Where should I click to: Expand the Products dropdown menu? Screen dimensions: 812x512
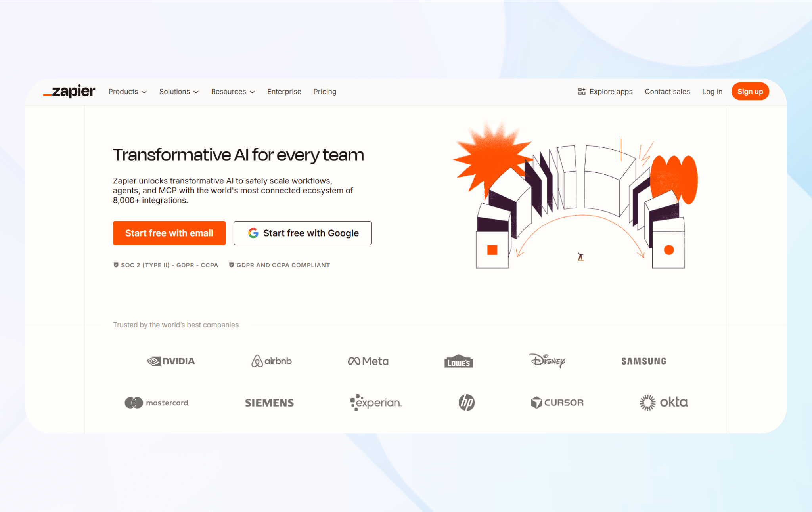coord(127,92)
